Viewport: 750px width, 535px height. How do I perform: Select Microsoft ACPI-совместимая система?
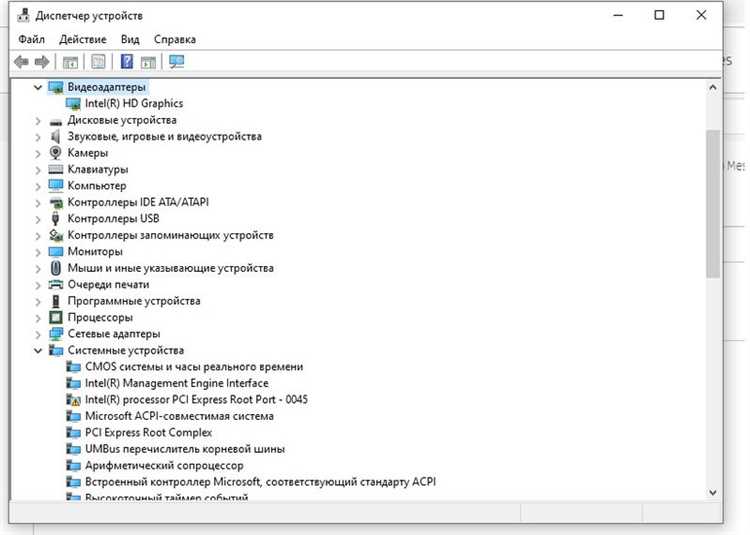(x=179, y=416)
